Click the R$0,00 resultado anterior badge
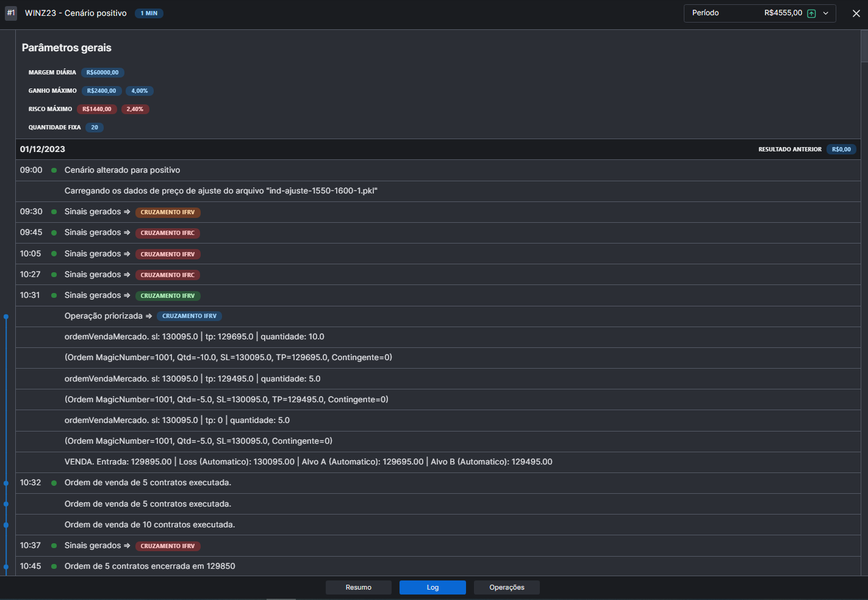 click(841, 150)
